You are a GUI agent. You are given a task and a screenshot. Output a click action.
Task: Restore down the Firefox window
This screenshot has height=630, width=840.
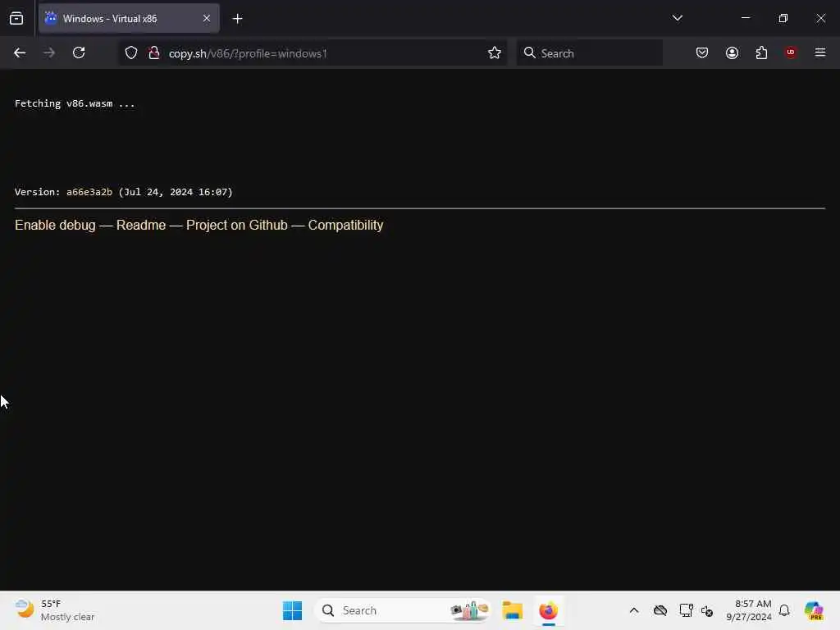coord(783,18)
